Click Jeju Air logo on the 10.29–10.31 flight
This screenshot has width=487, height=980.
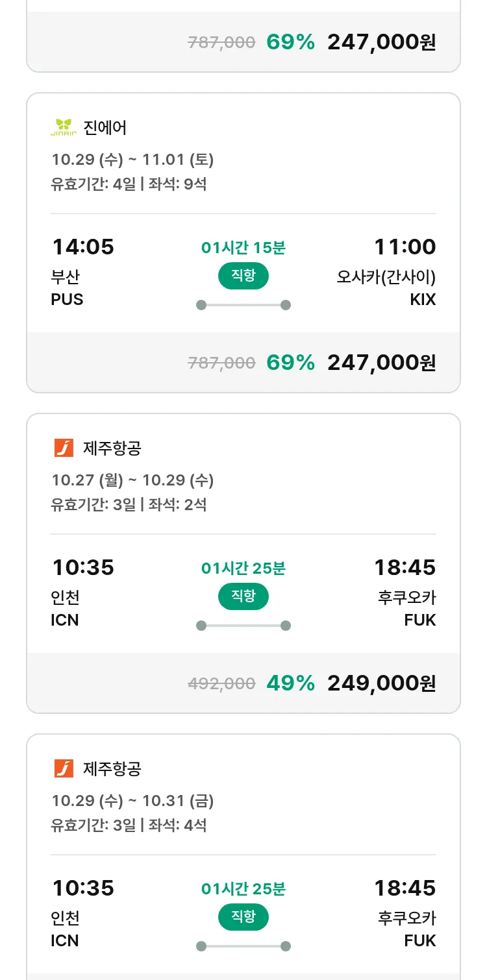pyautogui.click(x=64, y=768)
